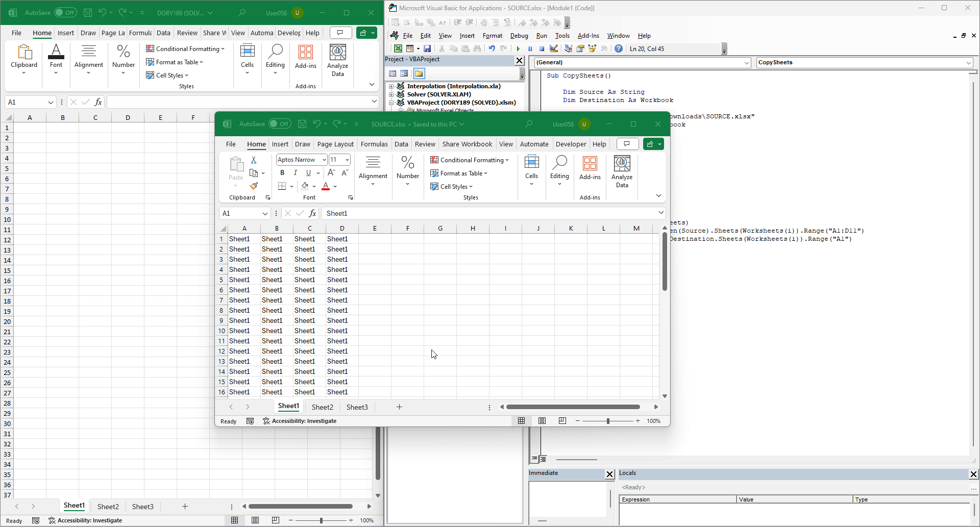Click the red font color swatch
980x527 pixels.
click(x=326, y=187)
